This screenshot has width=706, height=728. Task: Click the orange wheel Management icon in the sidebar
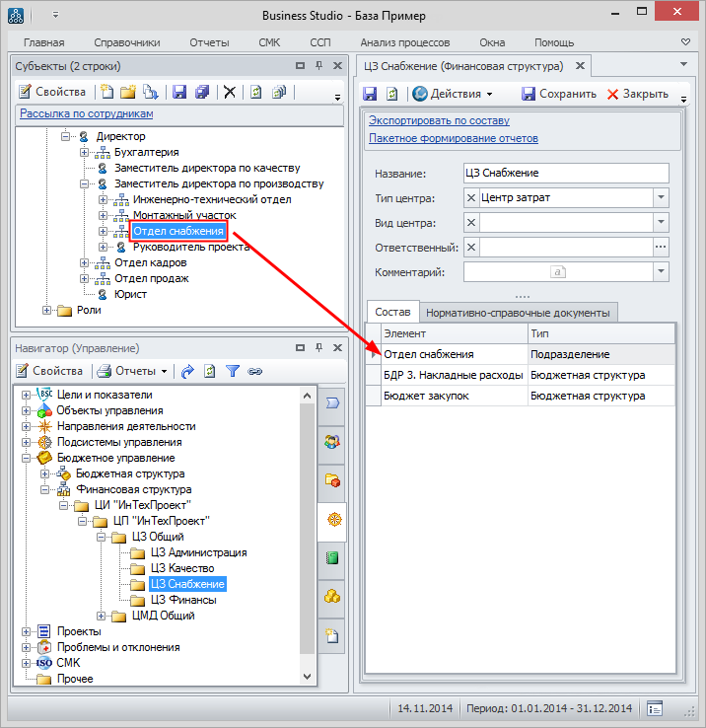(x=333, y=519)
